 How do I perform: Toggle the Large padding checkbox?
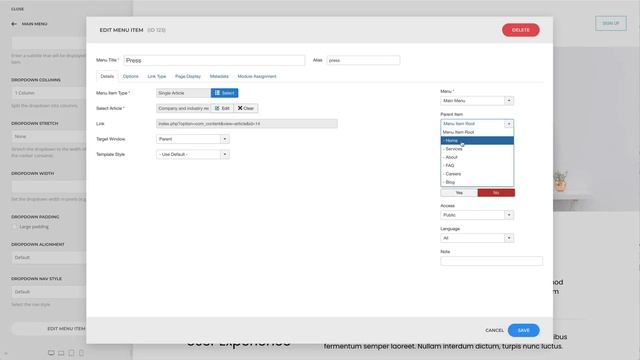(15, 227)
